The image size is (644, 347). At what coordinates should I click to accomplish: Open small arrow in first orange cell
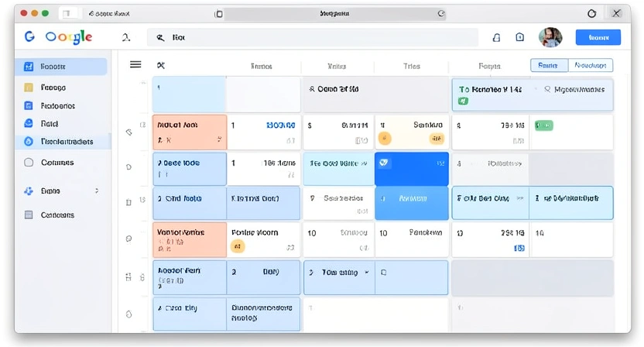[219, 139]
